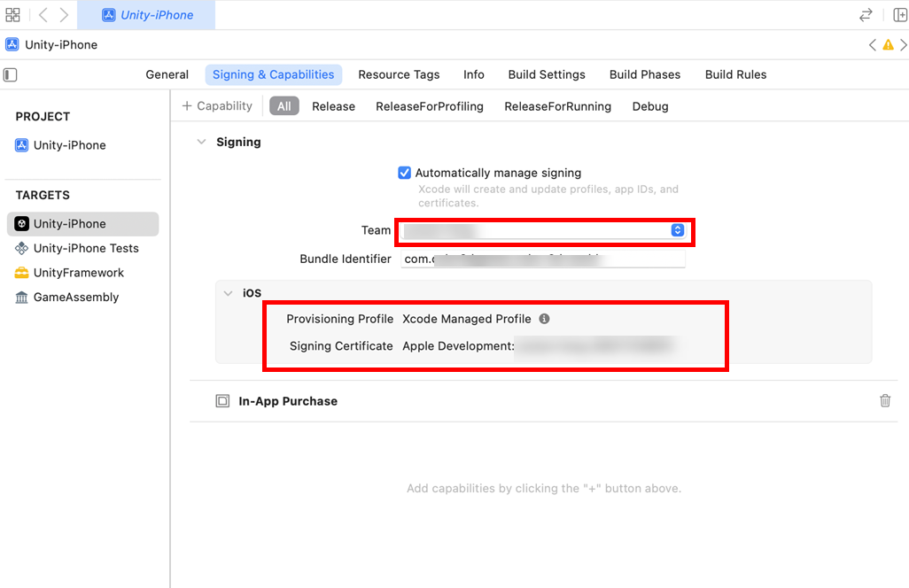Jump to previous issue arrow
909x588 pixels.
click(872, 44)
